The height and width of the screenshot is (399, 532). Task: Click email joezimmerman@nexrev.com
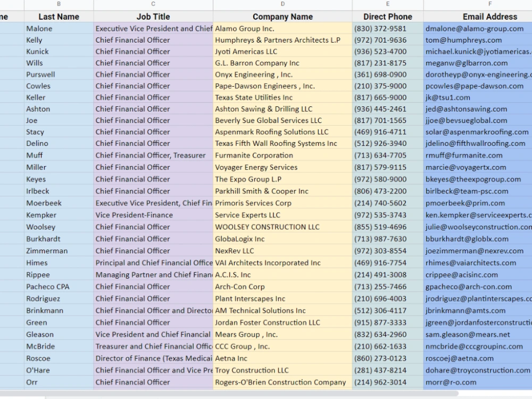pyautogui.click(x=478, y=251)
